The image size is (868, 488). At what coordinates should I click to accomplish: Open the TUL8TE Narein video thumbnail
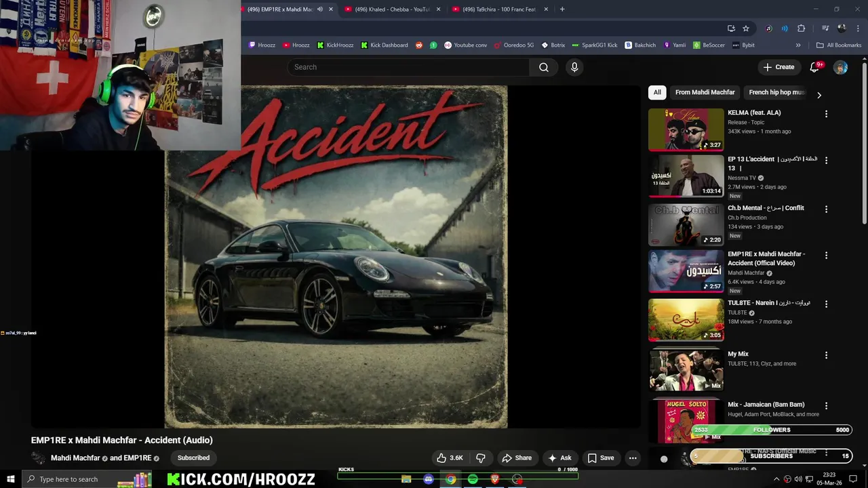coord(686,320)
